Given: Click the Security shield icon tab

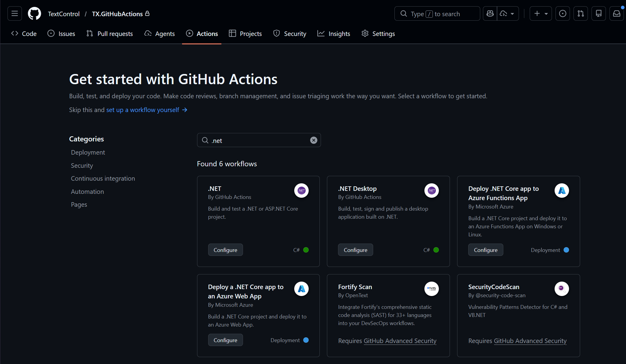Looking at the screenshot, I should pos(276,34).
